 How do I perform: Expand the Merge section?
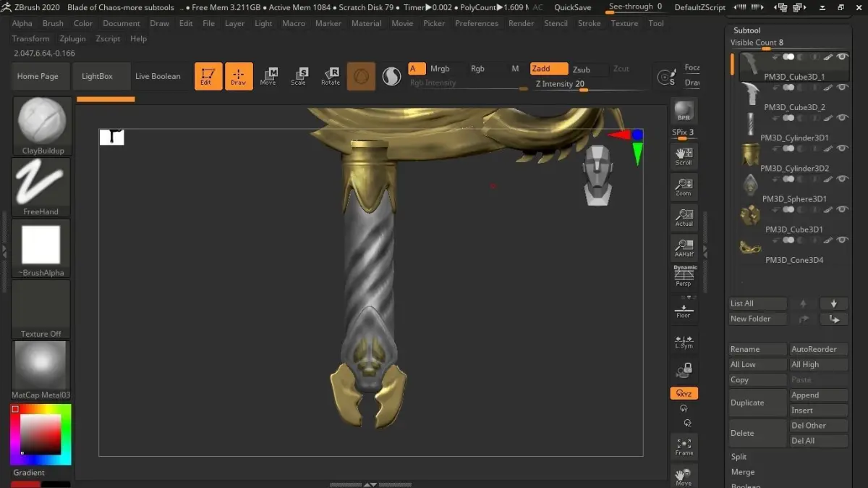pyautogui.click(x=742, y=472)
